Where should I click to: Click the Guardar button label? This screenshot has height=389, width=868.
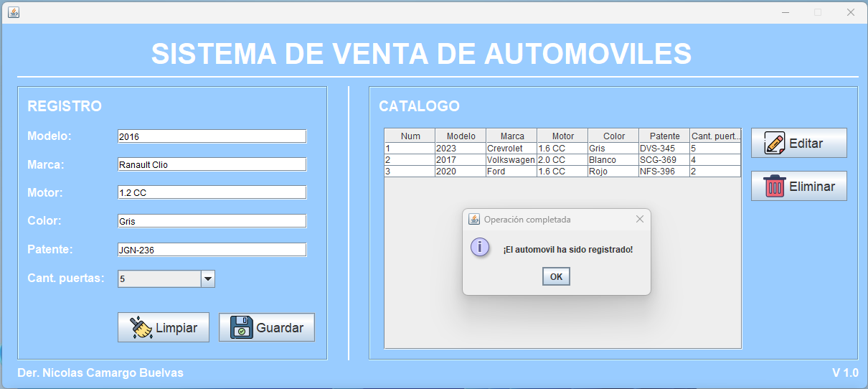[280, 328]
